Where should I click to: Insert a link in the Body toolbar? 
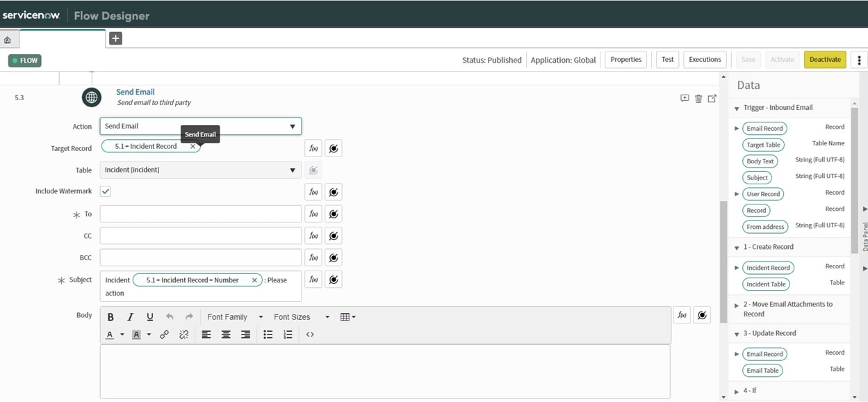[x=165, y=335]
